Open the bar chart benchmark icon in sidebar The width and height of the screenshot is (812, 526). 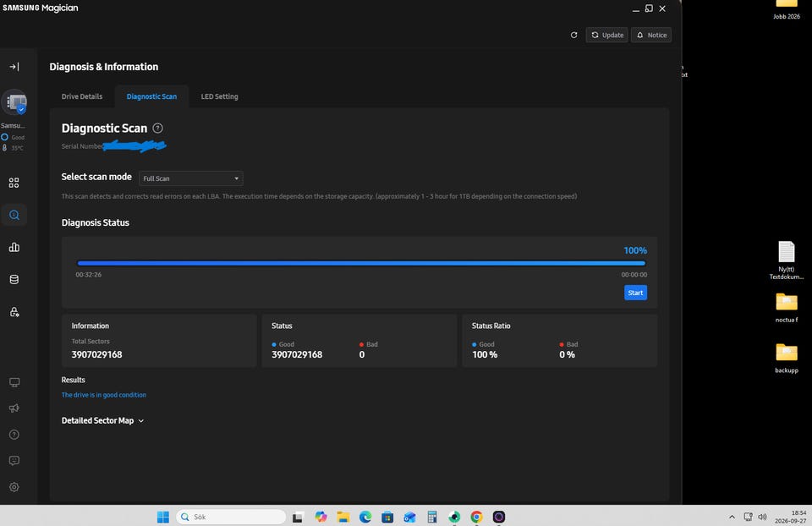coord(14,247)
